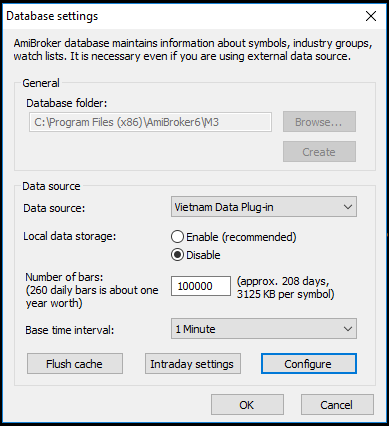Screen dimensions: 389x426
Task: Click the Flush cache button
Action: point(75,364)
